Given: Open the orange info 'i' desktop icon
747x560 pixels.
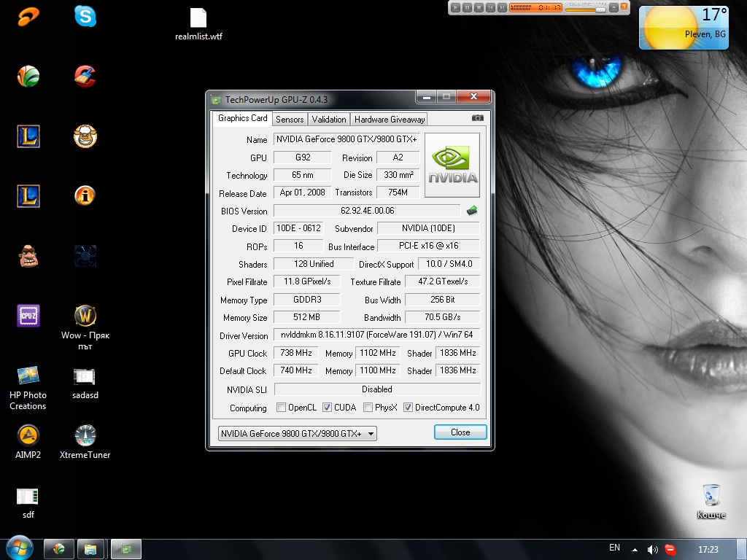Looking at the screenshot, I should (x=85, y=195).
